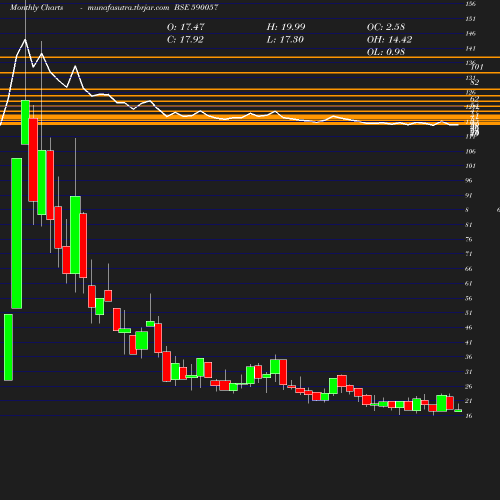Click the 141 price axis label
Screen dimensions: 500x500
click(470, 48)
